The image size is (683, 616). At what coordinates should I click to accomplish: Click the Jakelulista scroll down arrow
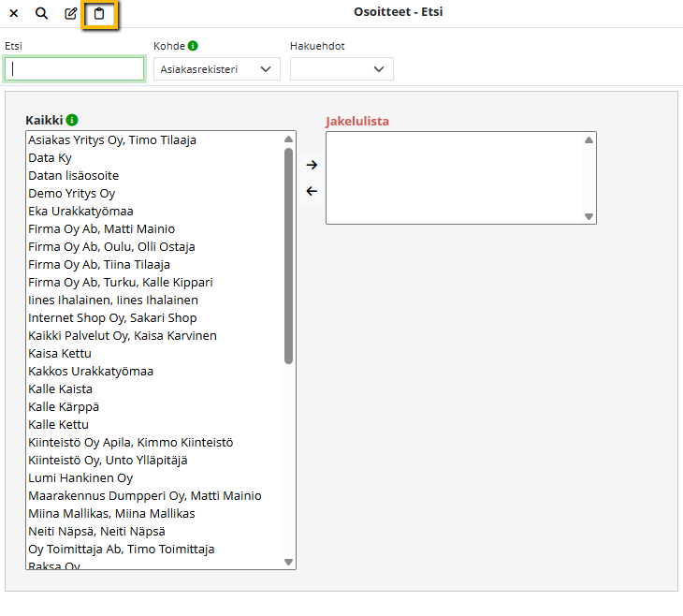589,216
